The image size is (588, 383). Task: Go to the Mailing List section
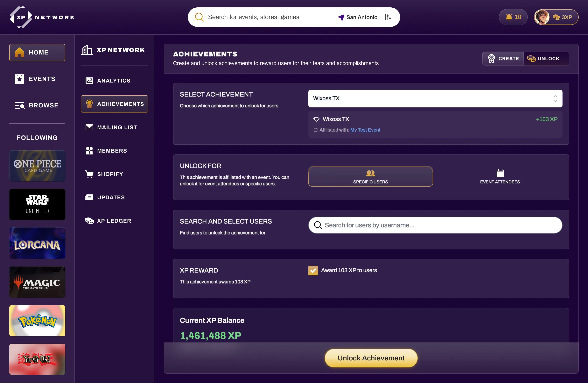[x=117, y=127]
